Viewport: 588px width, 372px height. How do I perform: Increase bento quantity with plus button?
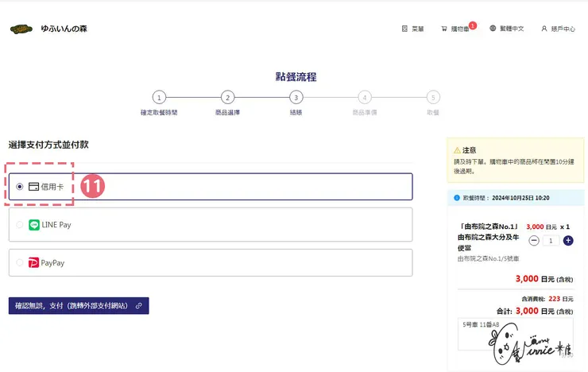point(568,240)
